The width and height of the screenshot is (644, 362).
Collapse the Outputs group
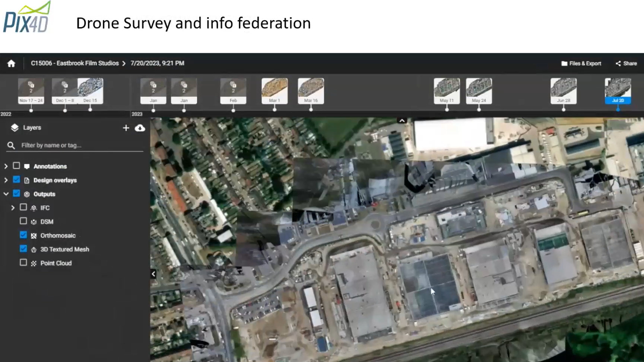6,194
